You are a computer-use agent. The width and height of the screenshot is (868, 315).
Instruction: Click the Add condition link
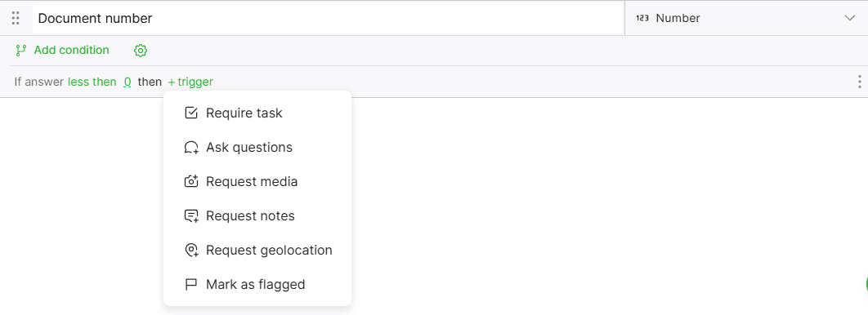click(x=71, y=51)
